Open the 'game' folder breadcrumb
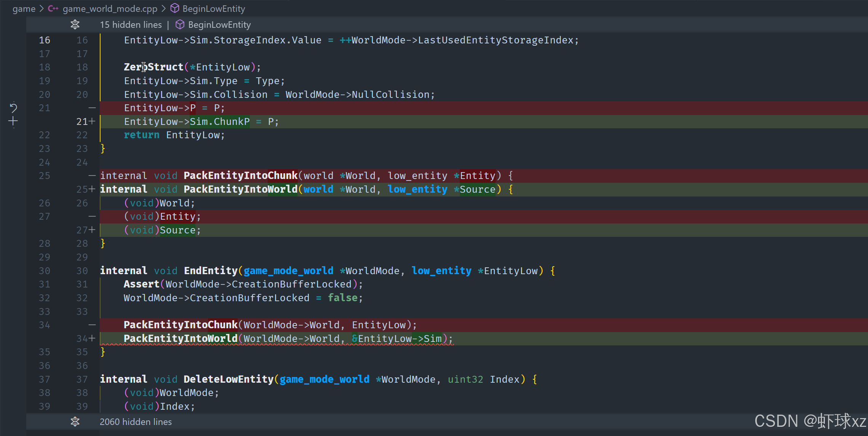 tap(24, 9)
